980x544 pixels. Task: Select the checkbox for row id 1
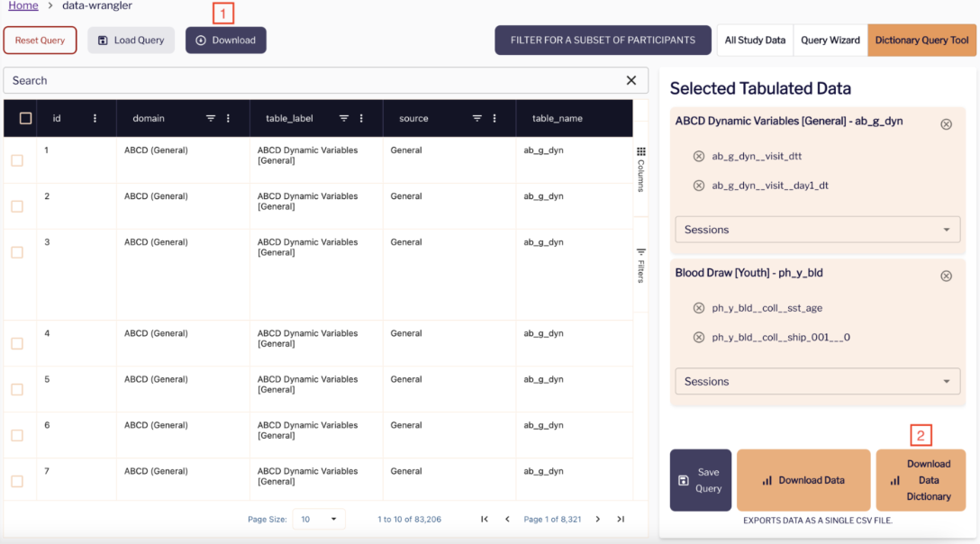17,160
